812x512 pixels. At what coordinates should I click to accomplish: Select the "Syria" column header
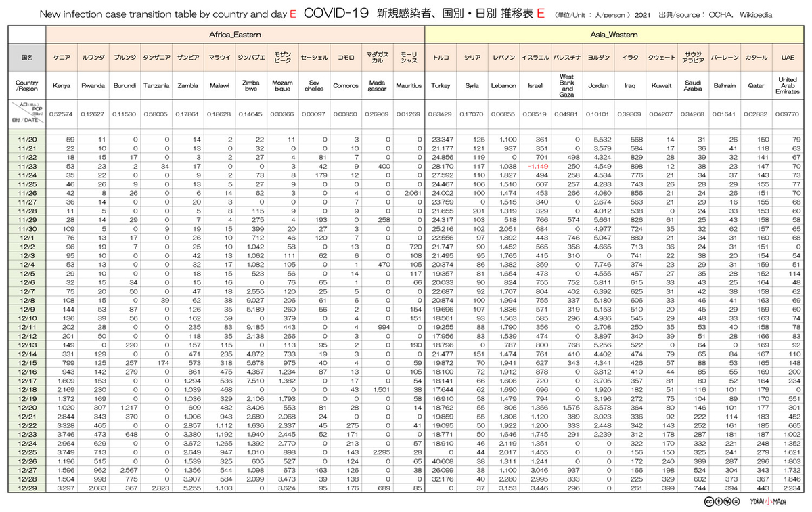[472, 87]
